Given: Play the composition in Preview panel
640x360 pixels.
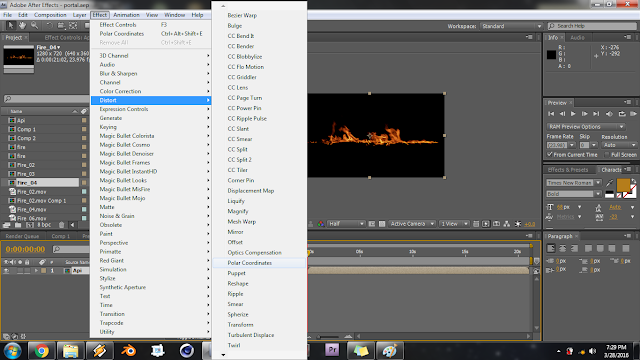Looking at the screenshot, I should [x=573, y=114].
